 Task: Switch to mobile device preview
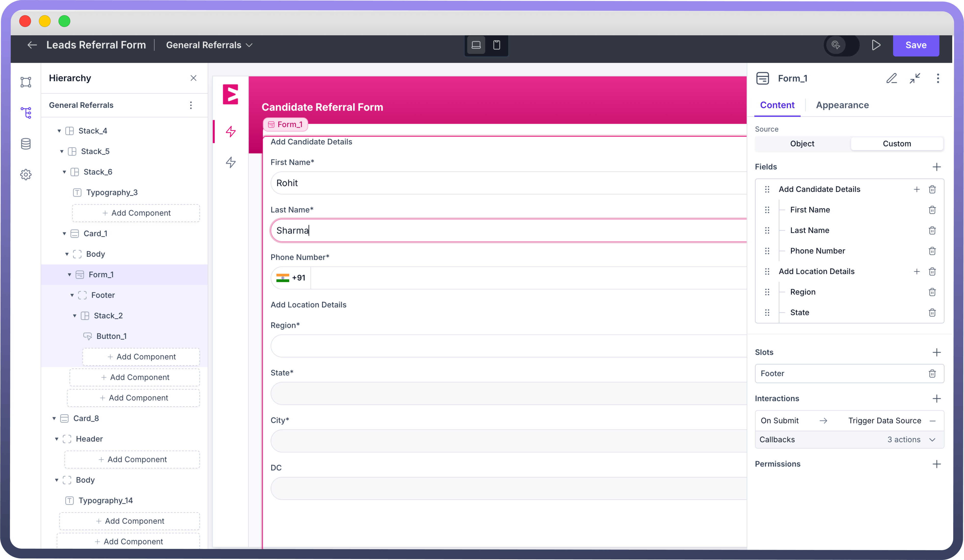click(x=496, y=45)
